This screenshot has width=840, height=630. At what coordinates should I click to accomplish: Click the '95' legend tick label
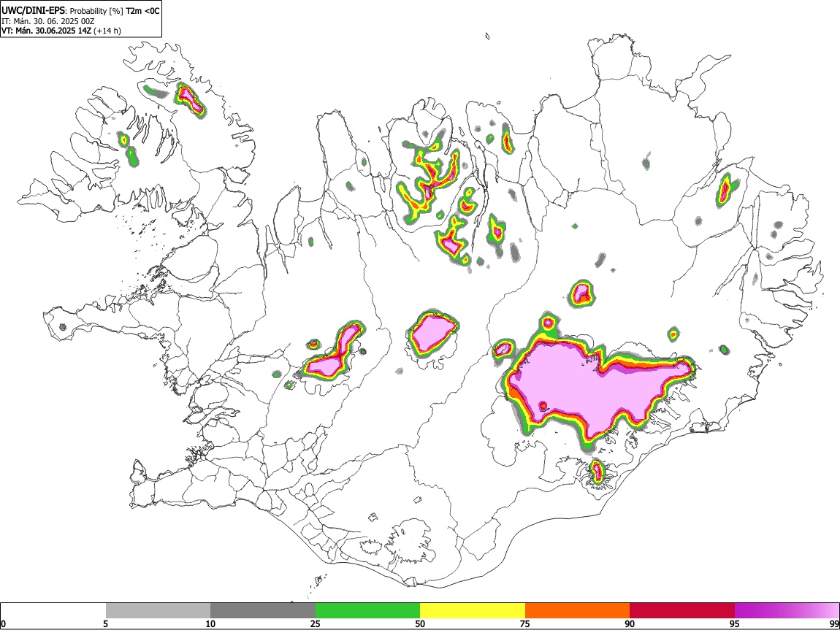coord(735,623)
